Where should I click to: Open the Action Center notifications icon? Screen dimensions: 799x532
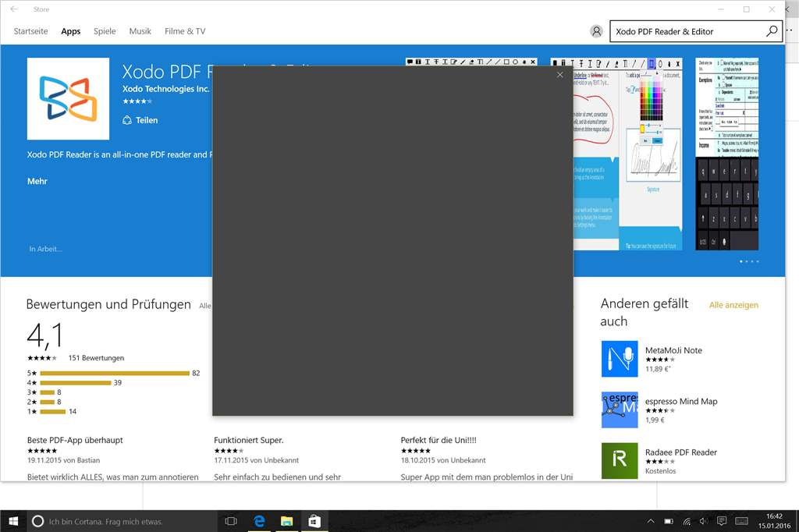click(x=722, y=521)
